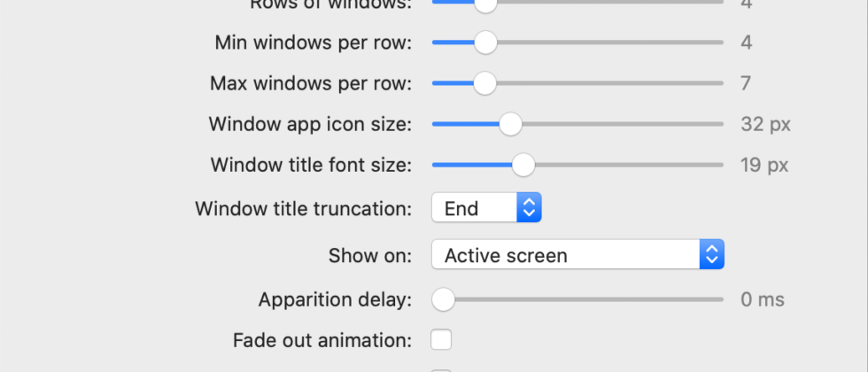868x372 pixels.
Task: Grab the Min windows per row slider knob
Action: tap(484, 42)
